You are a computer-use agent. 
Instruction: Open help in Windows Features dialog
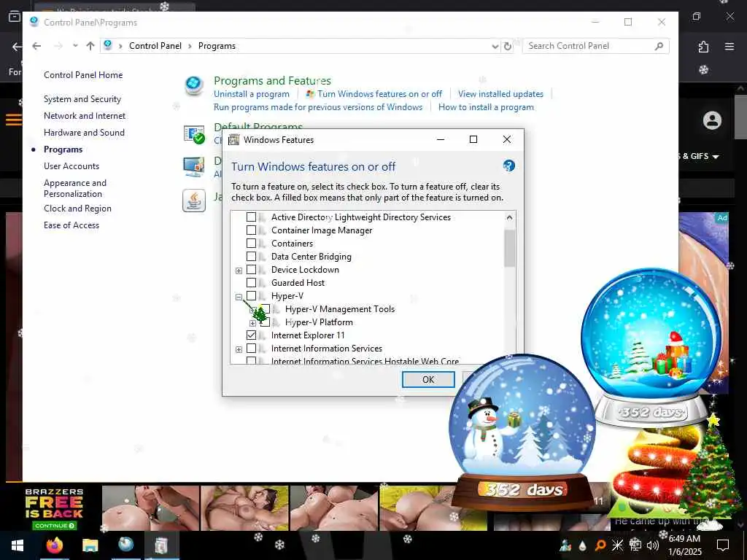tap(508, 166)
